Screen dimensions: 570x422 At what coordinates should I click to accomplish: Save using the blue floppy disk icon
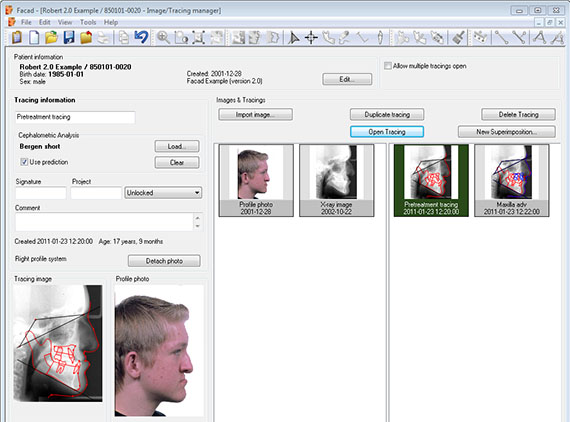[69, 37]
